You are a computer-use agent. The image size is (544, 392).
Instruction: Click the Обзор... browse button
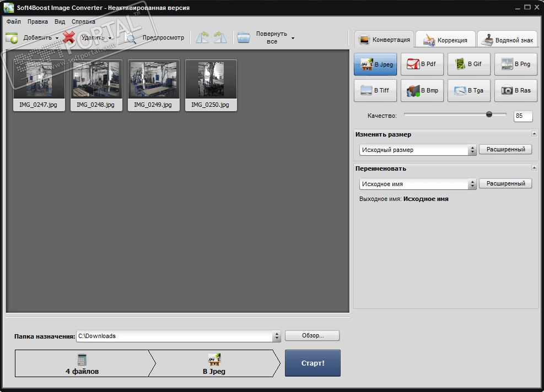[313, 335]
